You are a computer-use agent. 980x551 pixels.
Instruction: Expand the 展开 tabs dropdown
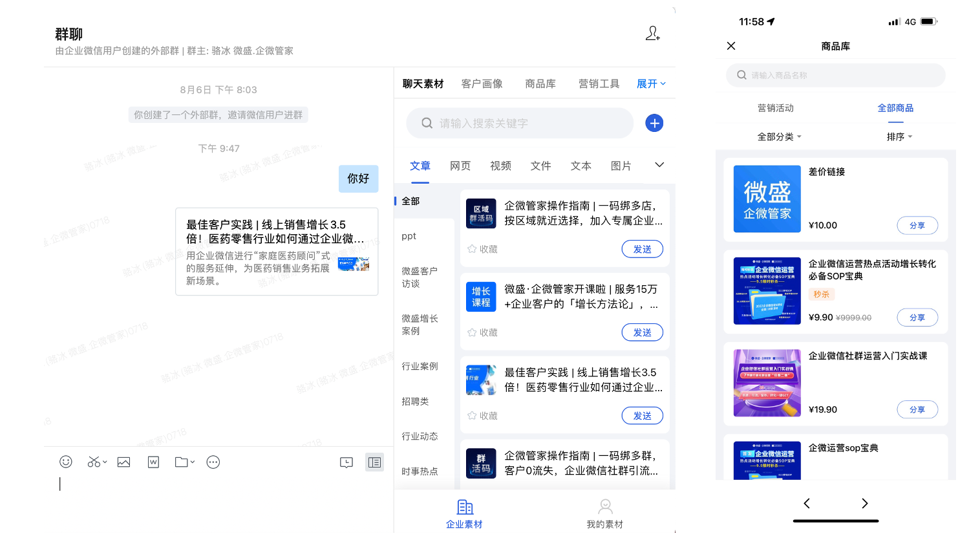[x=651, y=83]
